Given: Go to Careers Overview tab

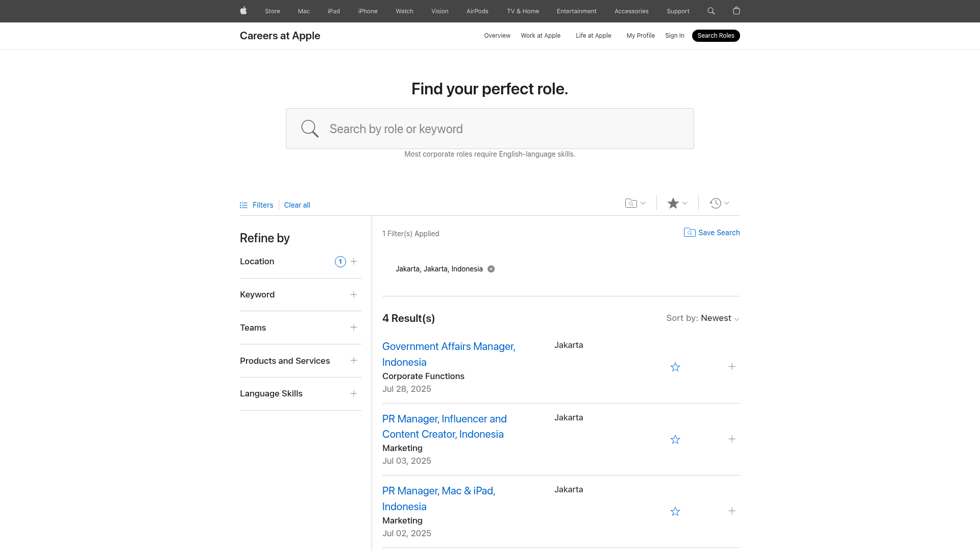Looking at the screenshot, I should (x=497, y=36).
